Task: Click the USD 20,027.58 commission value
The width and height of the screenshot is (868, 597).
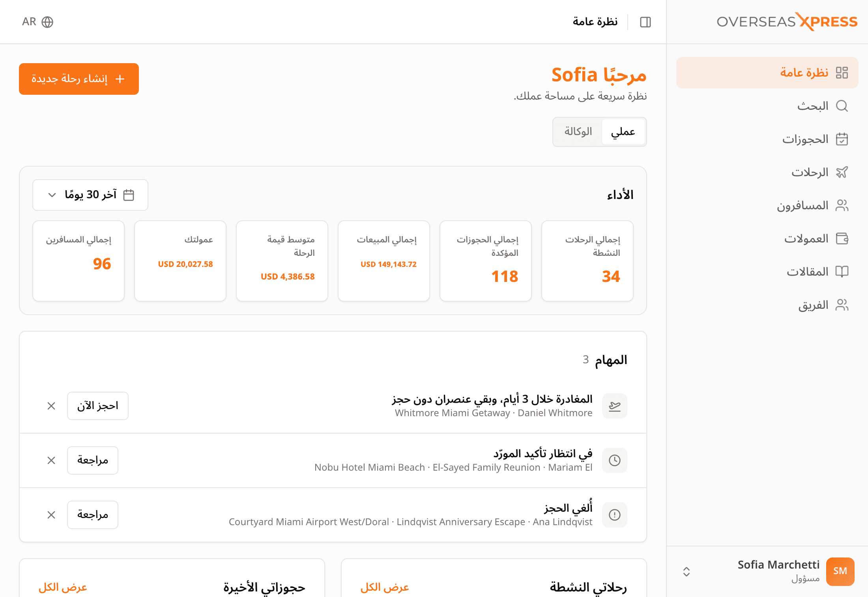Action: coord(185,264)
